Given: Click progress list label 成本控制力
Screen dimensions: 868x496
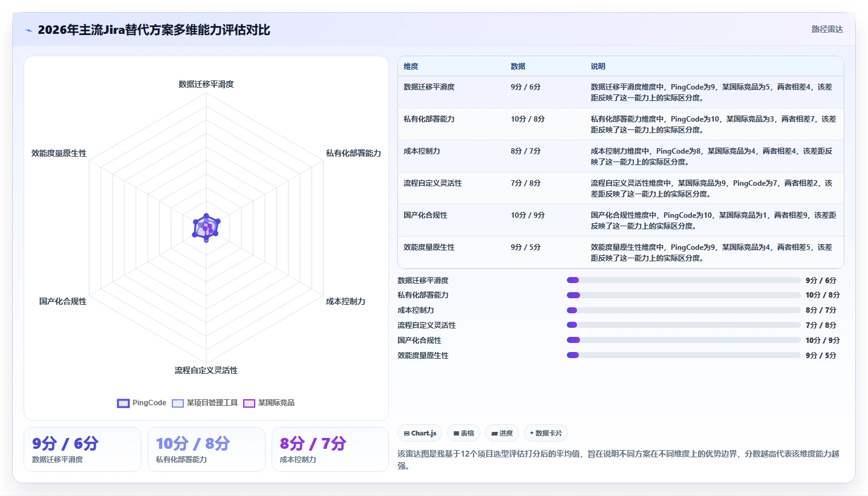Looking at the screenshot, I should click(416, 310).
